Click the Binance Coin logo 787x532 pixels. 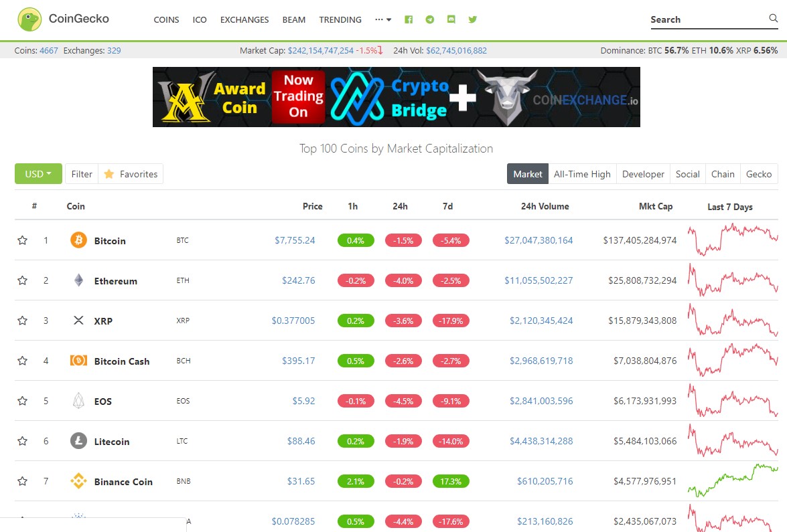(x=78, y=481)
